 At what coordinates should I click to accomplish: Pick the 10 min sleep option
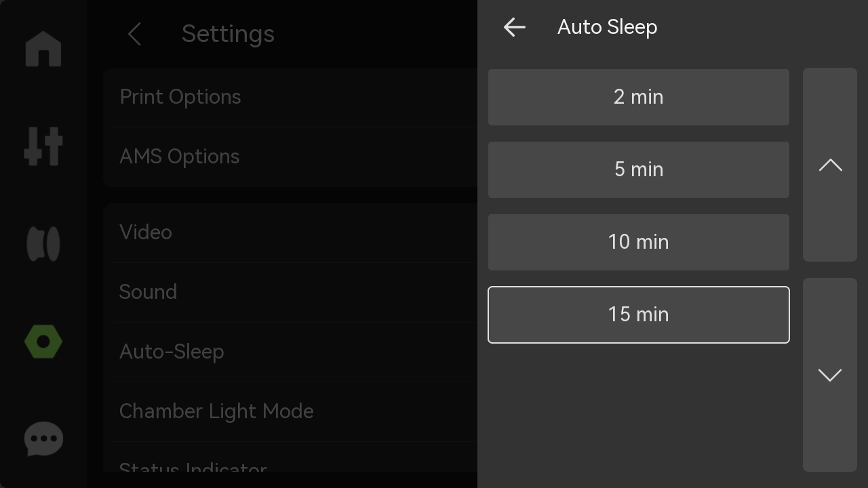pos(639,242)
